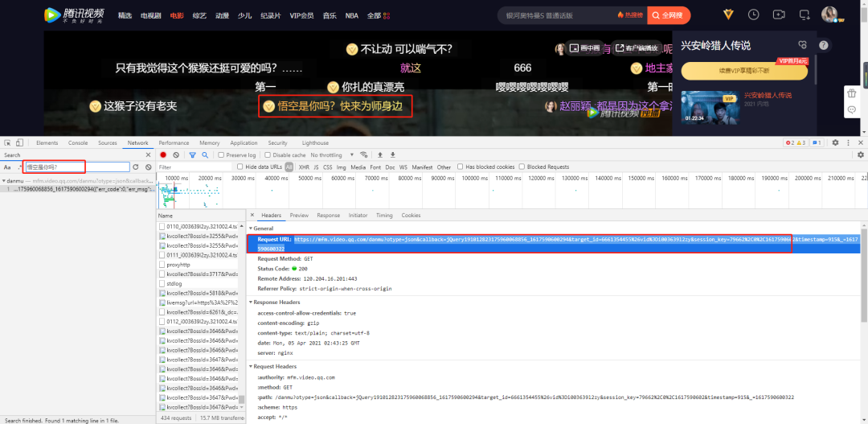Clear search results cancel icon
The image size is (868, 424).
pos(149,167)
